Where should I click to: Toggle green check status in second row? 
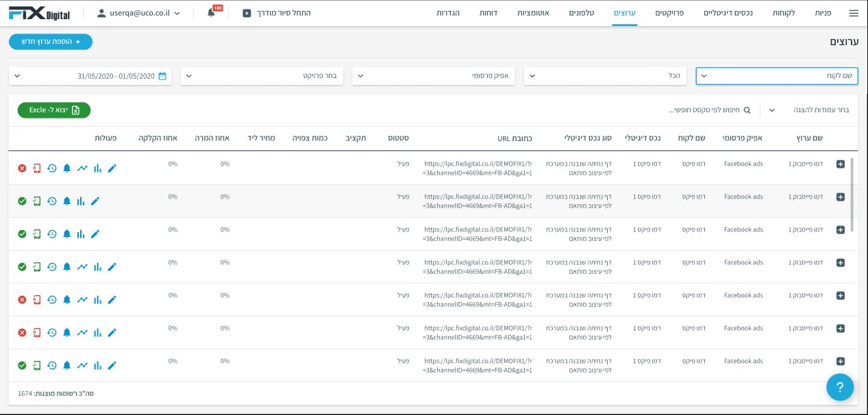click(x=22, y=201)
